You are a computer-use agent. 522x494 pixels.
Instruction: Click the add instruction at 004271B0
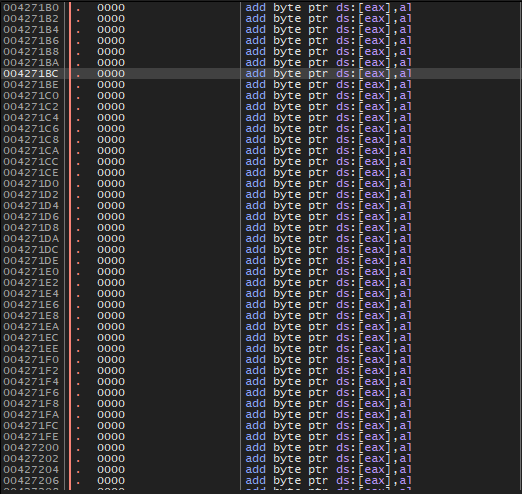coord(328,8)
